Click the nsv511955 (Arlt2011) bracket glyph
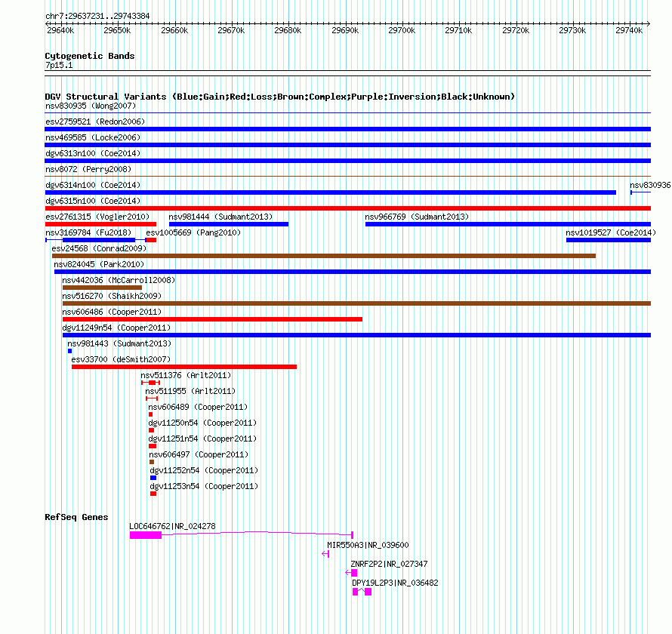 tap(152, 399)
